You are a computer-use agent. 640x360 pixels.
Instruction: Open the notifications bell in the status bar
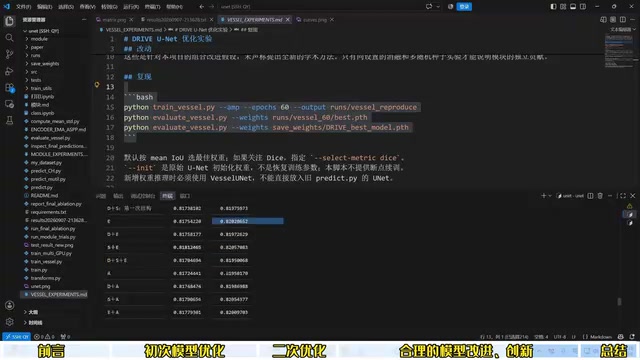click(632, 337)
